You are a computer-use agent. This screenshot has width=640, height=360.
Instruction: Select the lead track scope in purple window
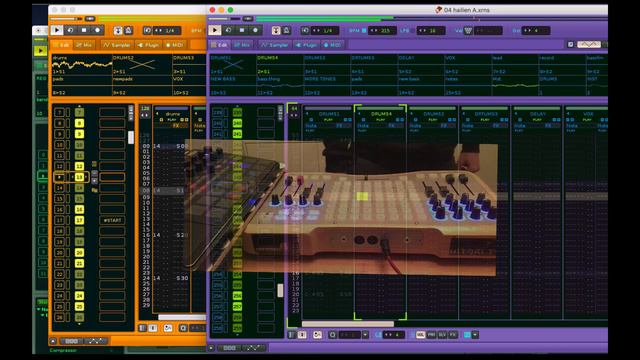pos(514,64)
